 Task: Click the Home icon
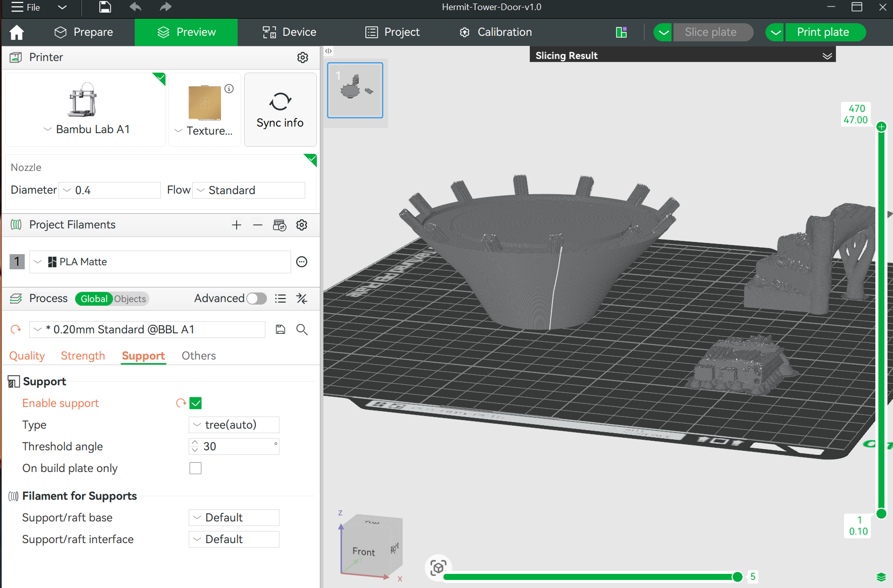pyautogui.click(x=17, y=32)
